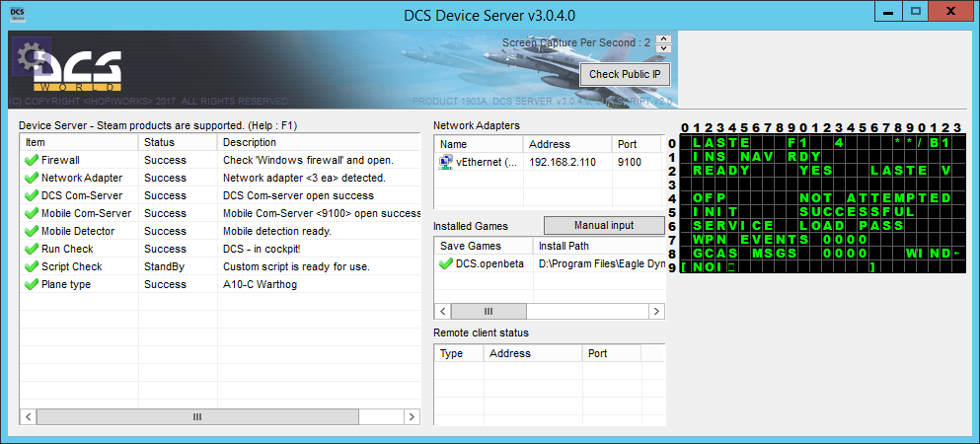Click 'GCAS MSGS' line on CDU display
This screenshot has width=980, height=444.
781,253
